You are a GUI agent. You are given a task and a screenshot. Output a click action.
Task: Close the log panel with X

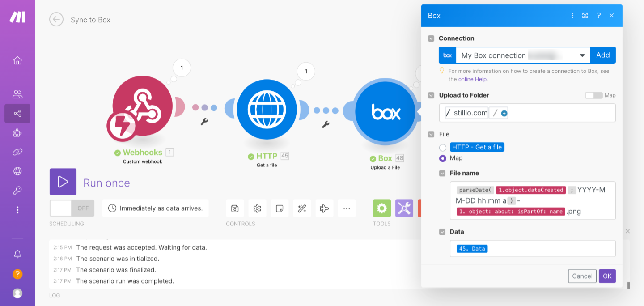click(x=627, y=231)
